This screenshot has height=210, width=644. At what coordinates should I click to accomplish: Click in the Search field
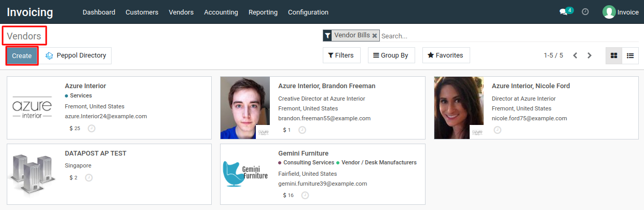point(509,36)
